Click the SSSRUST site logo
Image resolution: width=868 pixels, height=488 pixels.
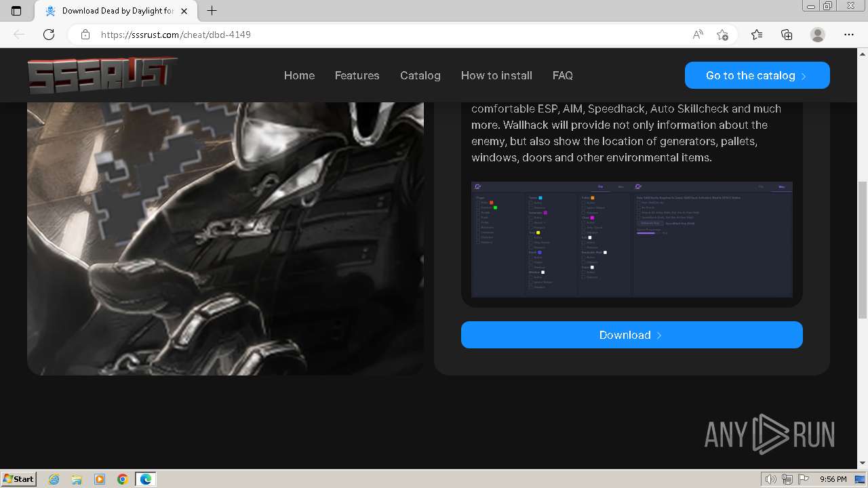(x=102, y=75)
